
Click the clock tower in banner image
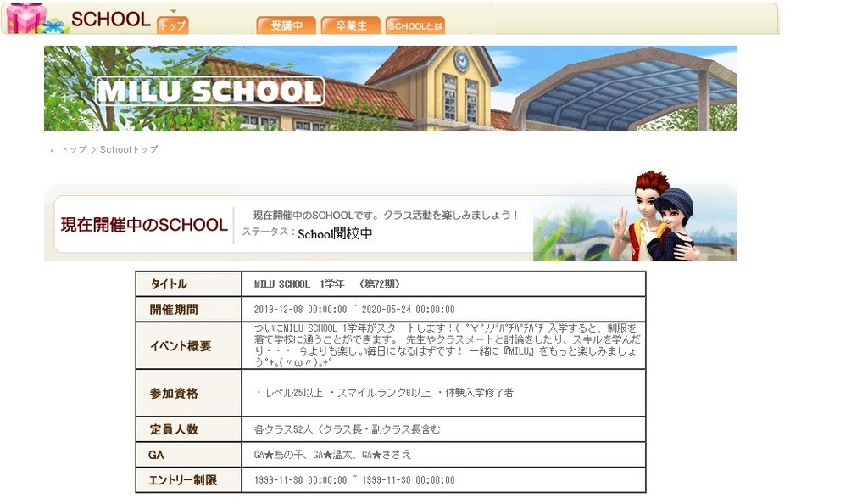click(x=461, y=61)
